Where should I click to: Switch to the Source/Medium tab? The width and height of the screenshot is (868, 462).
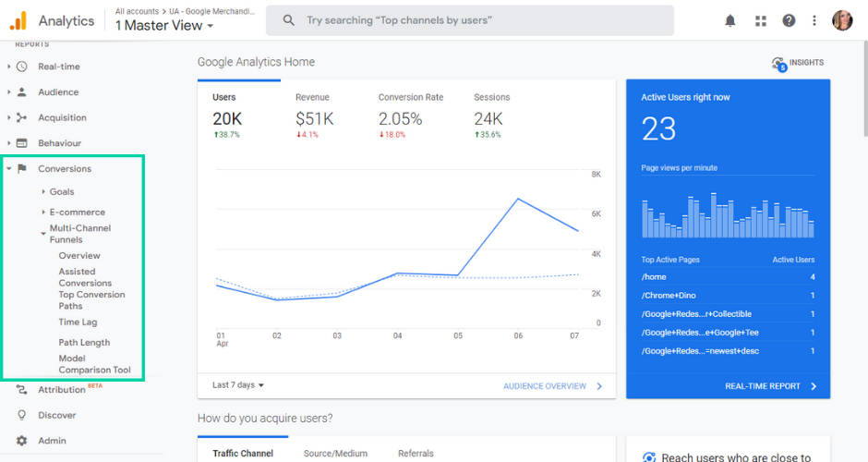(x=335, y=453)
